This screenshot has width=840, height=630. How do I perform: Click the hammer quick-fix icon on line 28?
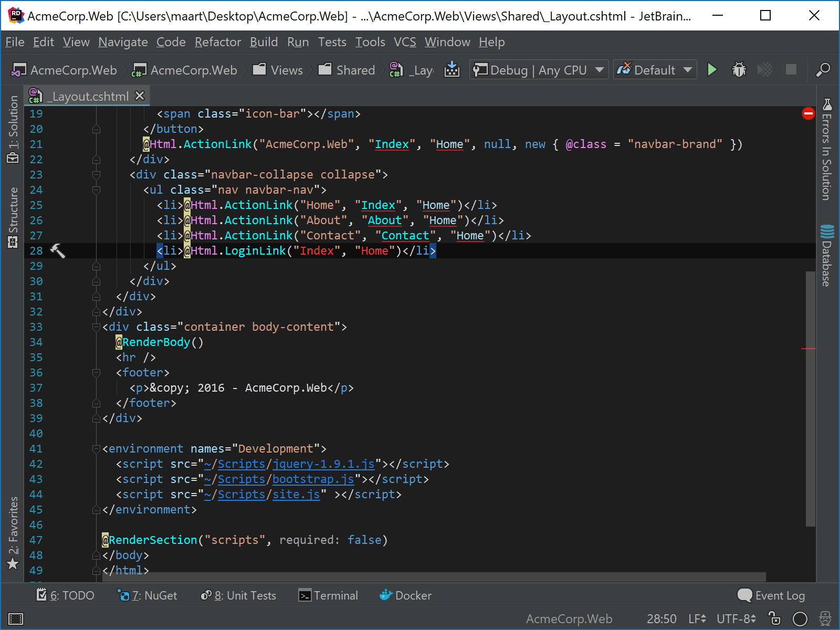coord(57,251)
